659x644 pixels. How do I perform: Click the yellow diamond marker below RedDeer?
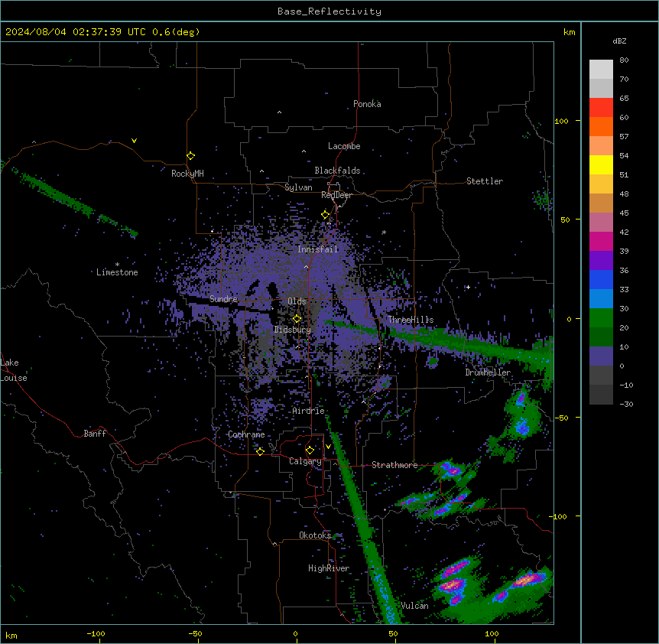325,215
